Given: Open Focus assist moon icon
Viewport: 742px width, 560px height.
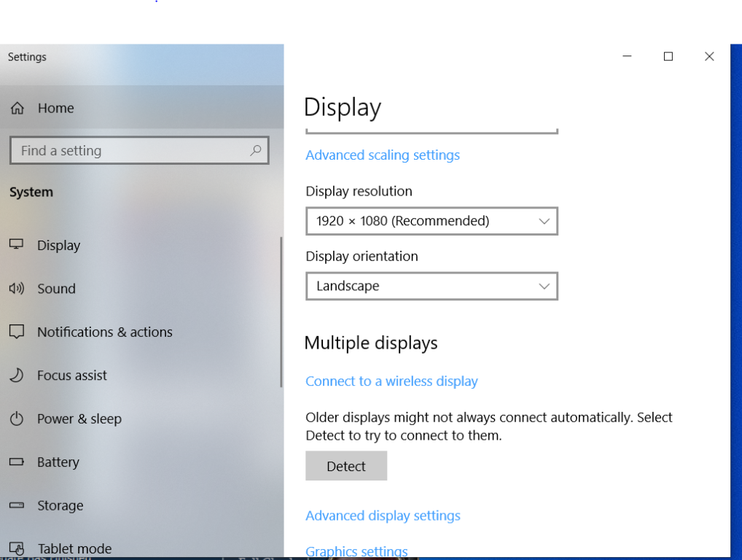Looking at the screenshot, I should click(x=16, y=376).
